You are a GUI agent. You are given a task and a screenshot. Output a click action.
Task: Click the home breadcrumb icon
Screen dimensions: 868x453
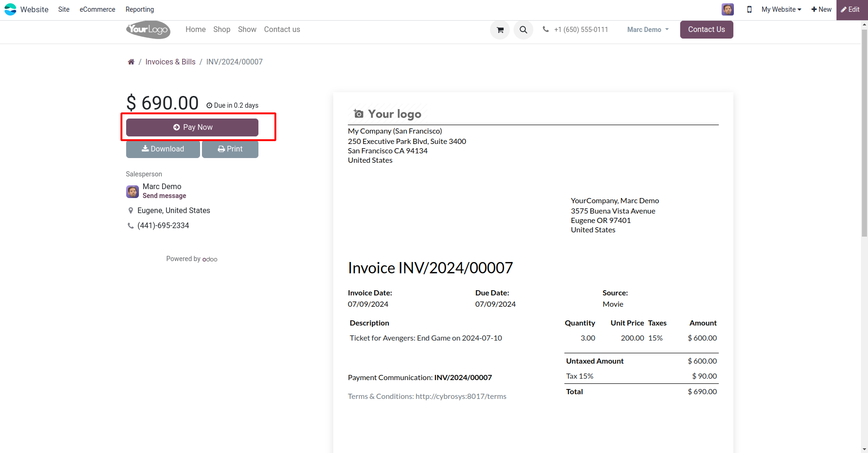(x=131, y=62)
